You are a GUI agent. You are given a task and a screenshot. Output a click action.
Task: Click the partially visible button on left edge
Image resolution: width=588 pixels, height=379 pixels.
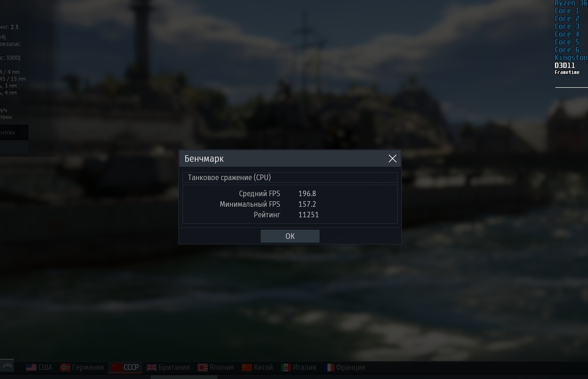click(14, 133)
